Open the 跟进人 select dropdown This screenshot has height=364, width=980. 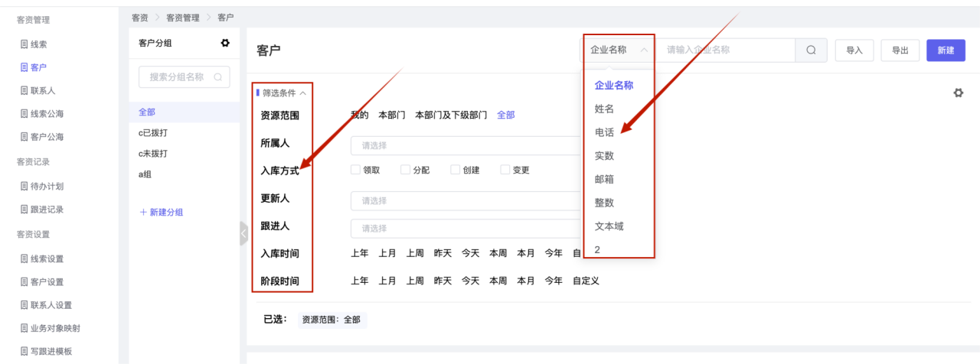click(x=467, y=228)
